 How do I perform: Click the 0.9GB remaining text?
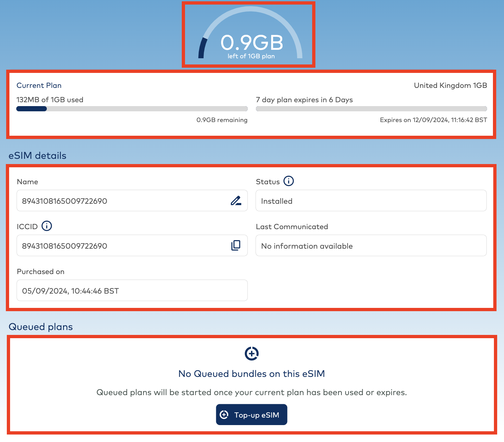222,120
